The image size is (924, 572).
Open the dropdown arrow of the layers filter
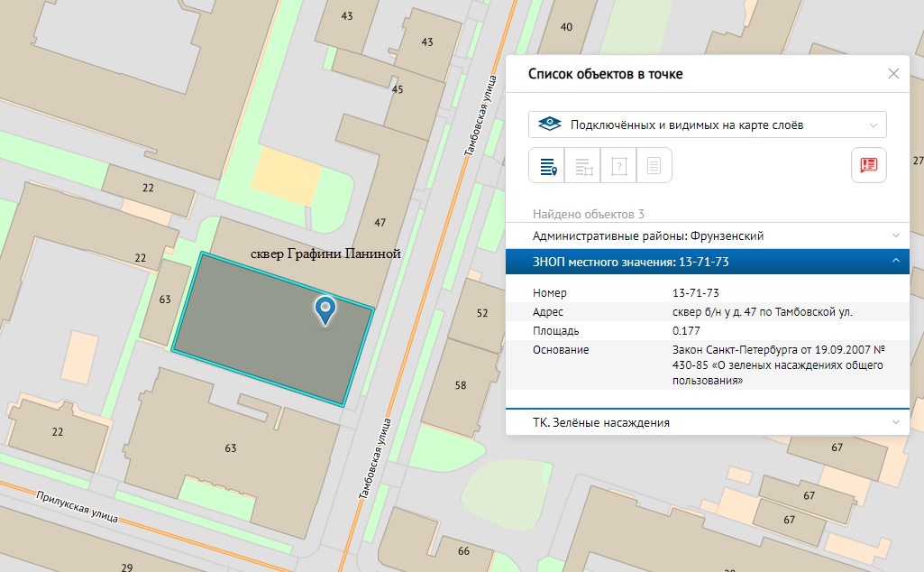873,125
